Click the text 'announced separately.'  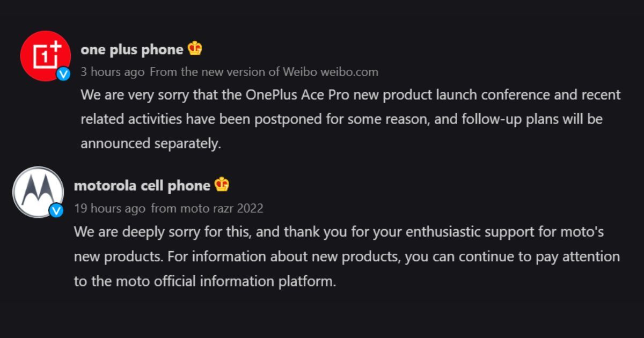151,144
